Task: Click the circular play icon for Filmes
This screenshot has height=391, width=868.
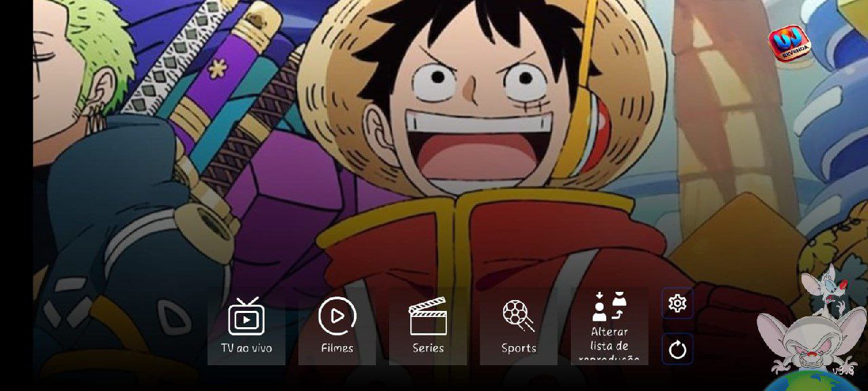Action: (x=337, y=316)
